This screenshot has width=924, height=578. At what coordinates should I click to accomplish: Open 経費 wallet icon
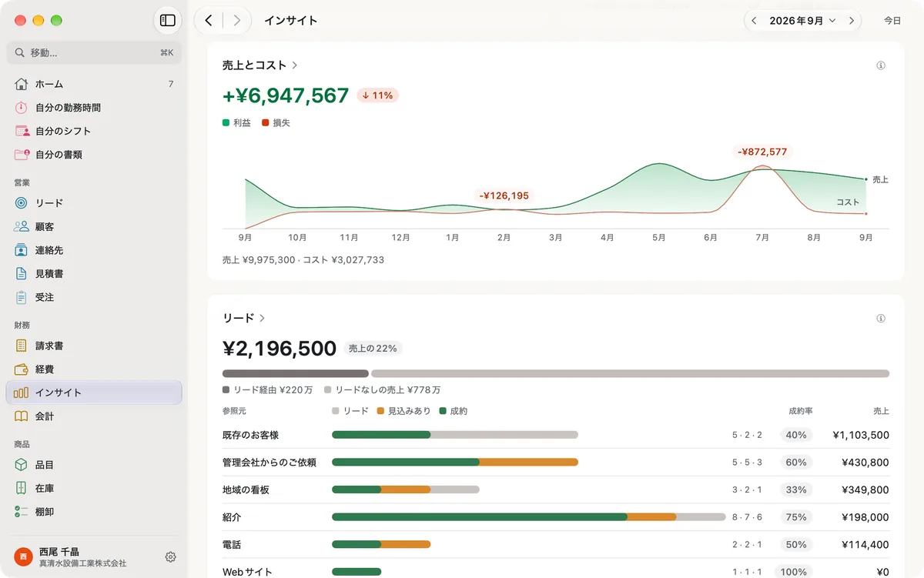tap(22, 369)
